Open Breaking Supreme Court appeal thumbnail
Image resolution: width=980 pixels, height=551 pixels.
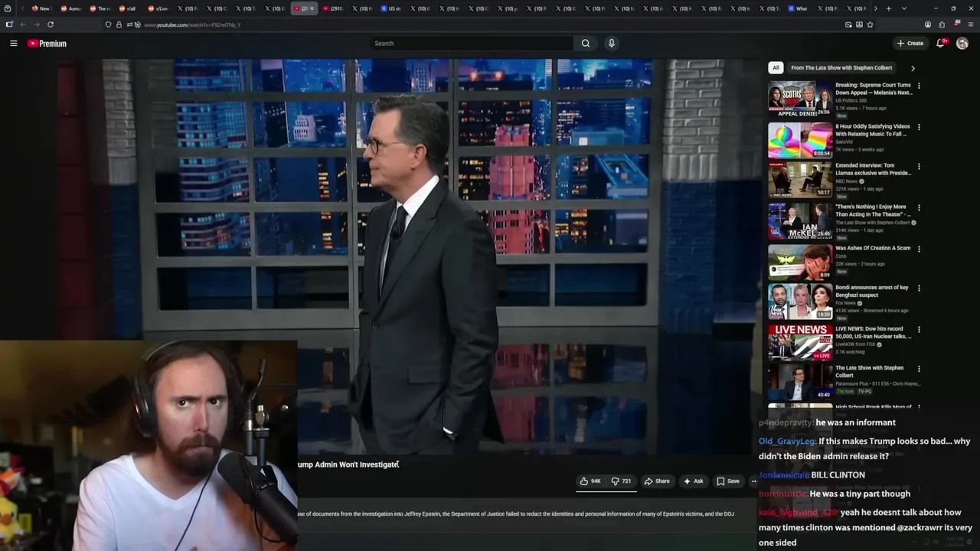[800, 98]
